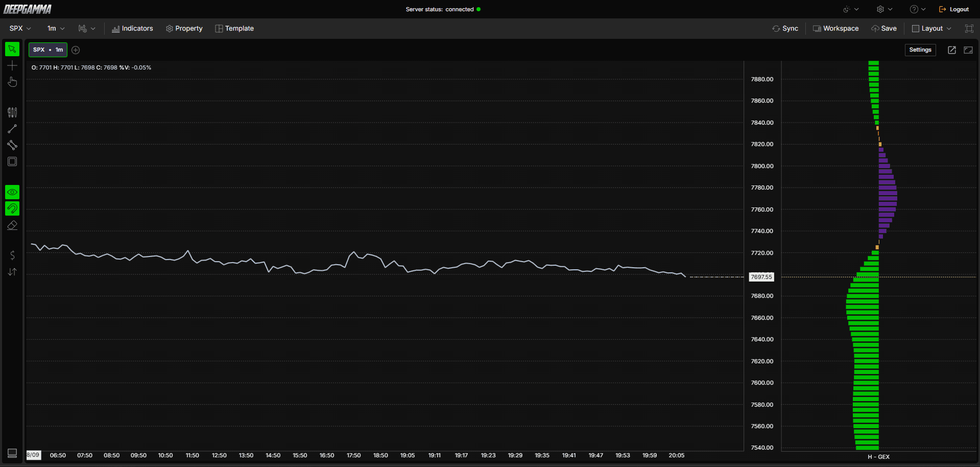Click the 06:50 time axis label
This screenshot has height=467, width=980.
tap(58, 455)
